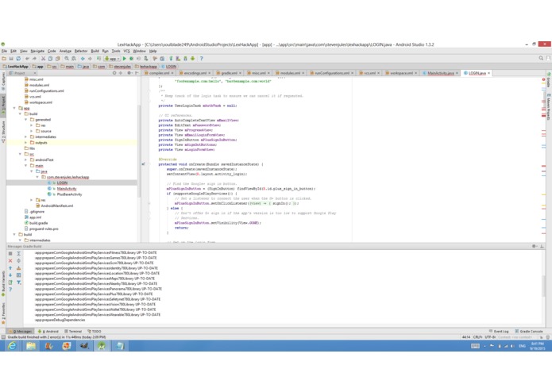
Task: Close the LOGIN.java tab
Action: (x=489, y=73)
